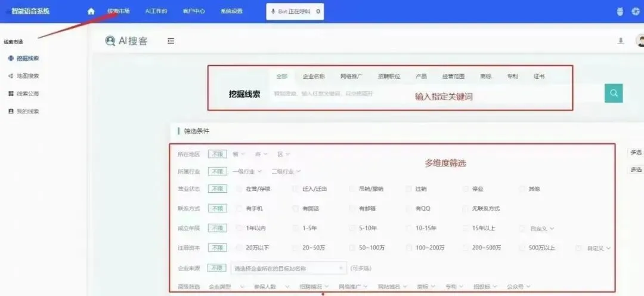
Task: Open the 省 province dropdown
Action: 239,154
